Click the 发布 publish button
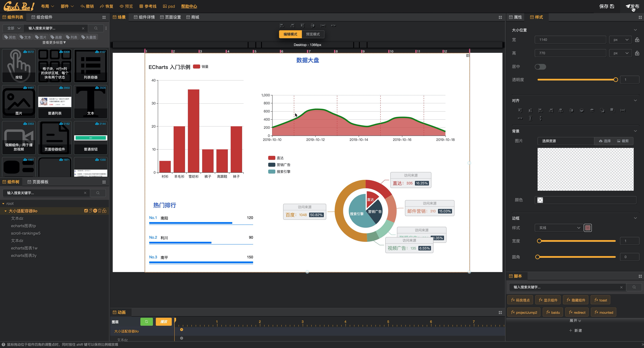This screenshot has width=644, height=348. [632, 7]
